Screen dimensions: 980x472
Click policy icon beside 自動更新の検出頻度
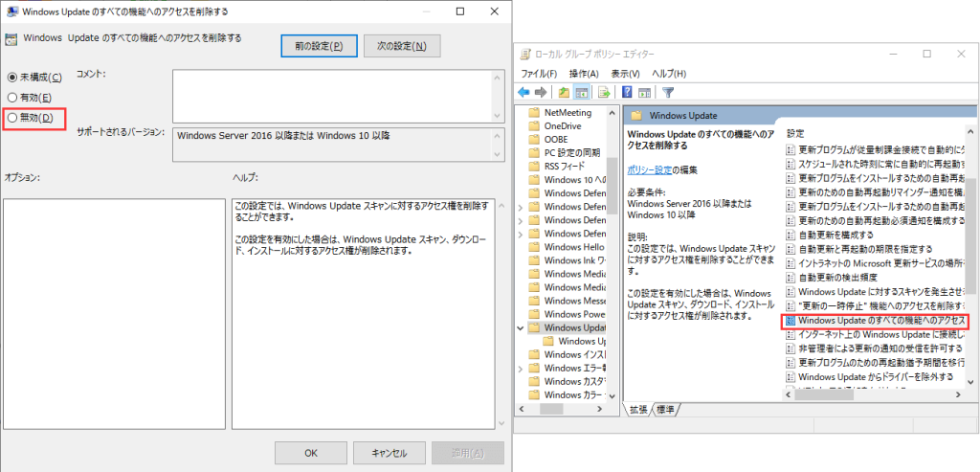(791, 277)
